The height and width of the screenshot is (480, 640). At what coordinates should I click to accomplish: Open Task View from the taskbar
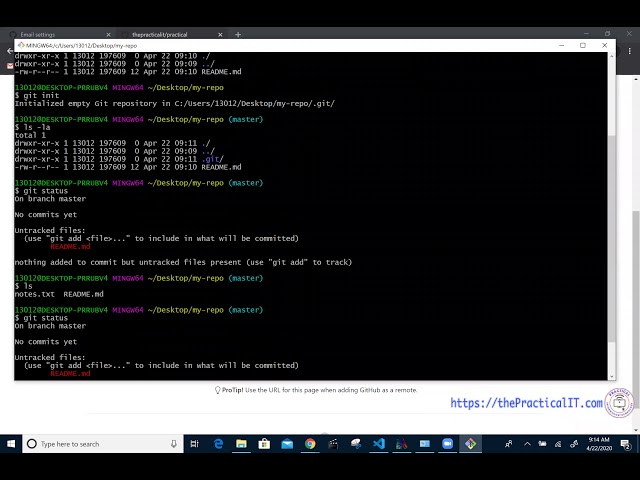point(195,443)
